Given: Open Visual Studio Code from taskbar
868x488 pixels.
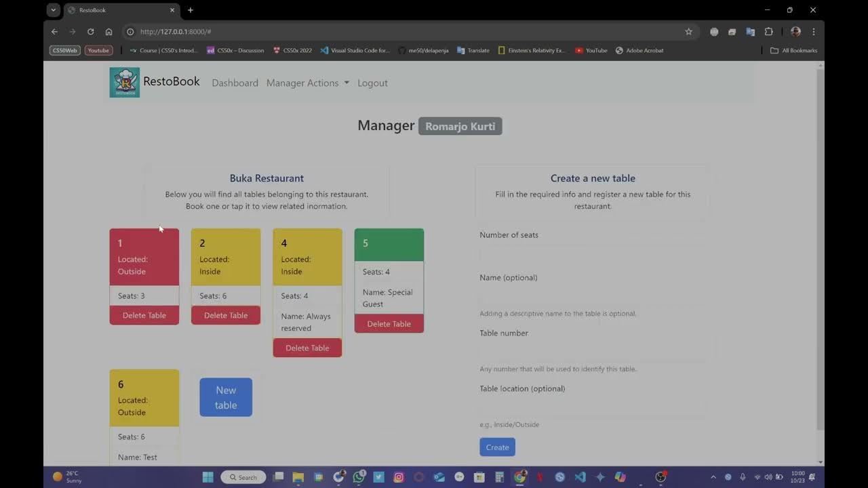Looking at the screenshot, I should tap(580, 477).
